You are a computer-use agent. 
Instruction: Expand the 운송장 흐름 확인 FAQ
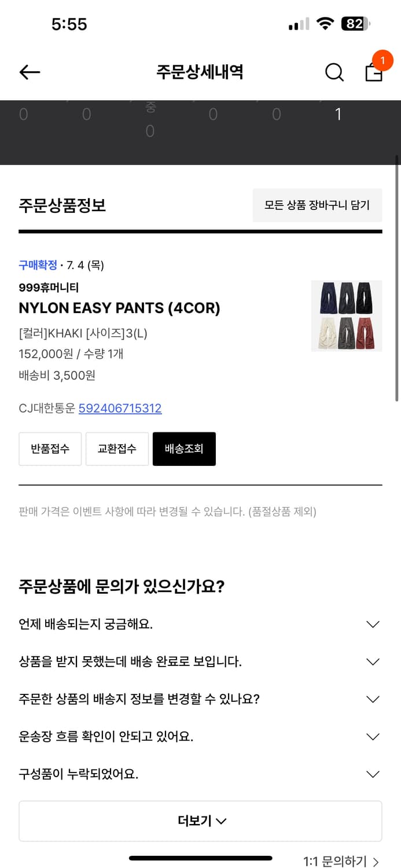(373, 736)
